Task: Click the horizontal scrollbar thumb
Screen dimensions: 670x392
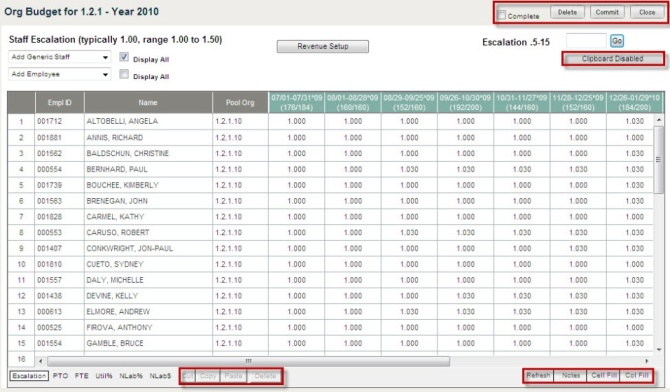Action: [248, 361]
